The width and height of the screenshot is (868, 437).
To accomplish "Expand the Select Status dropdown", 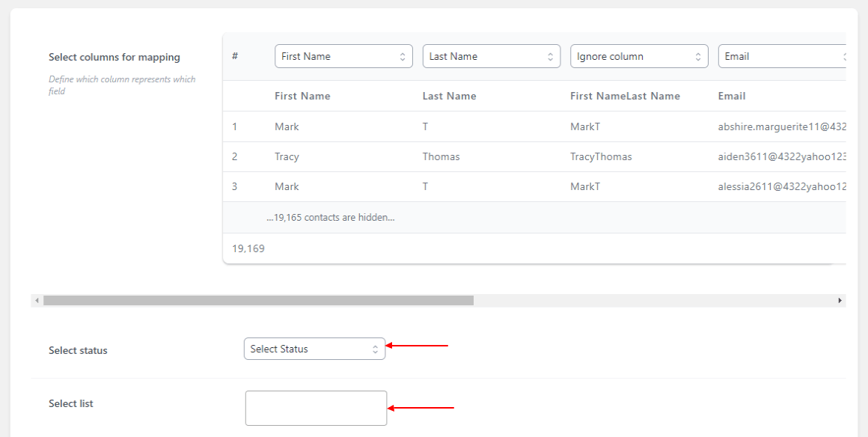I will (x=314, y=349).
